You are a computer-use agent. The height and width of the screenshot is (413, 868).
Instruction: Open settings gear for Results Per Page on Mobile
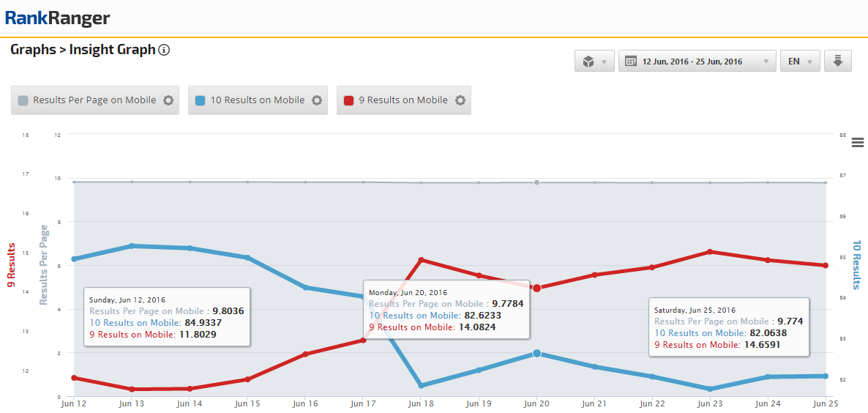tap(168, 100)
